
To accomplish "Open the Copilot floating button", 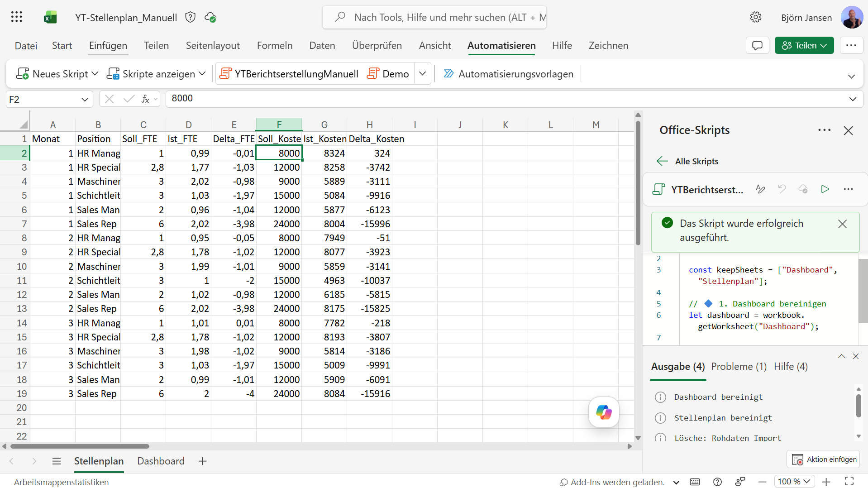I will pyautogui.click(x=604, y=412).
